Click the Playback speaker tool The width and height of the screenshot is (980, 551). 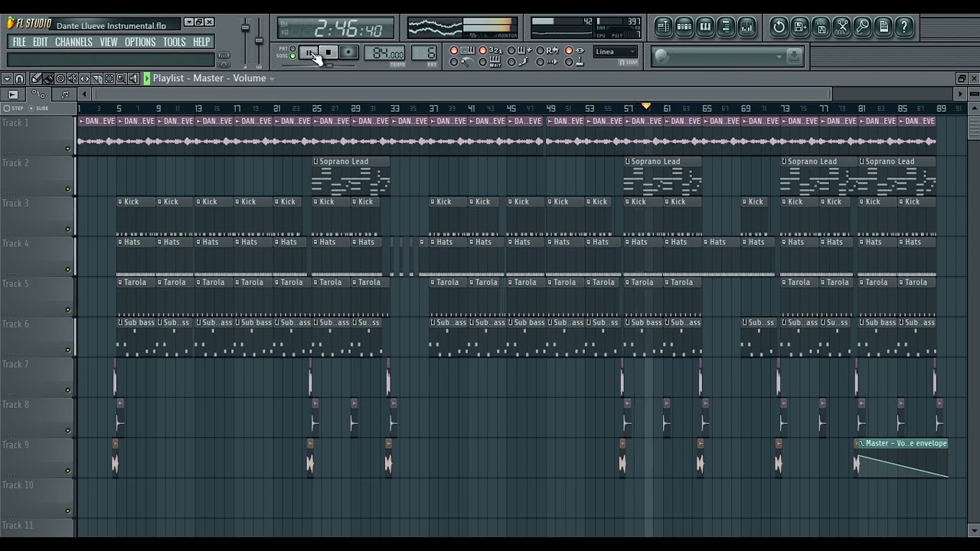coord(133,78)
